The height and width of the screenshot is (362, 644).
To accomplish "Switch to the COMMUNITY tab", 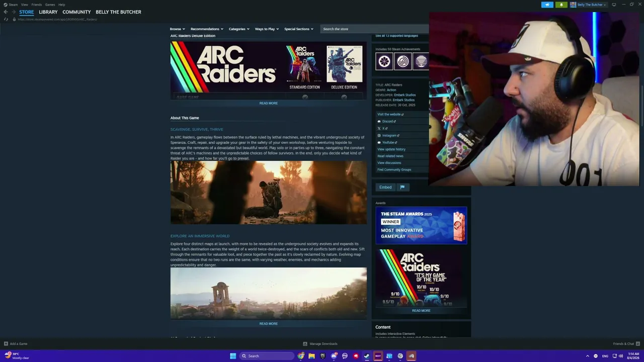I will click(76, 12).
